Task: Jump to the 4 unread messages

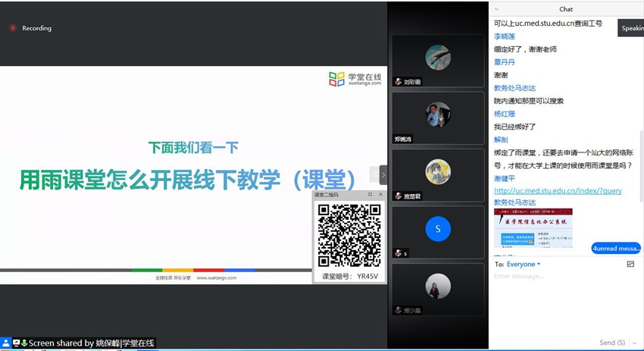Action: click(x=616, y=248)
